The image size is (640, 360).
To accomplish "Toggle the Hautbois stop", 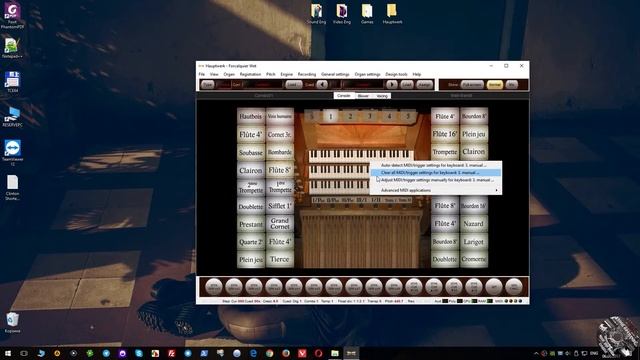I will click(251, 116).
